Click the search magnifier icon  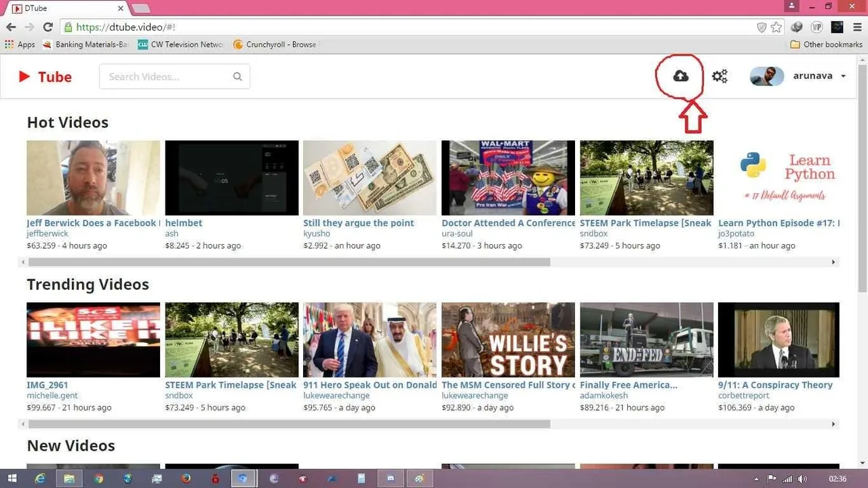pyautogui.click(x=237, y=77)
